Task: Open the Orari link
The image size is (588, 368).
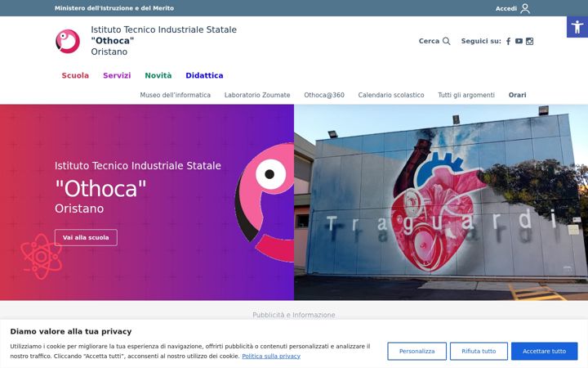Action: [517, 95]
